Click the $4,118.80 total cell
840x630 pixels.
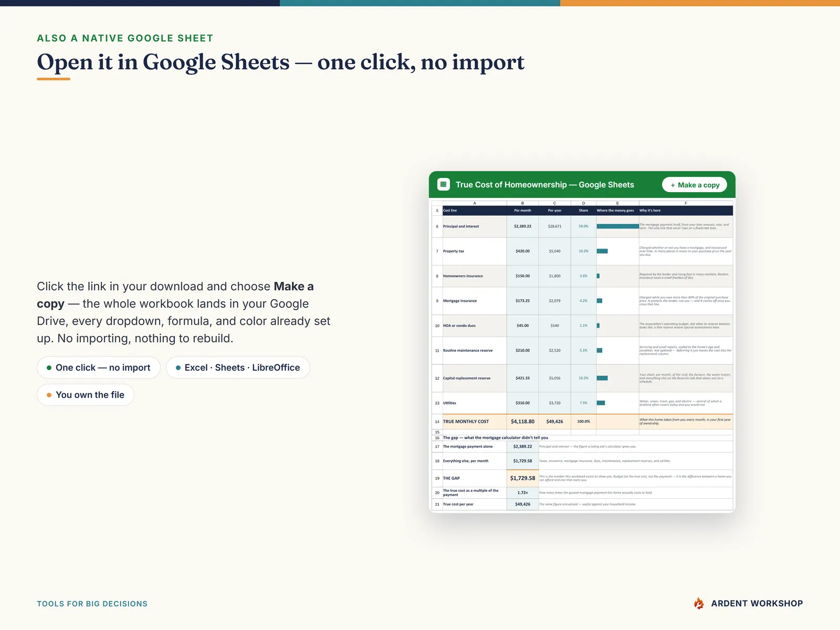[522, 422]
